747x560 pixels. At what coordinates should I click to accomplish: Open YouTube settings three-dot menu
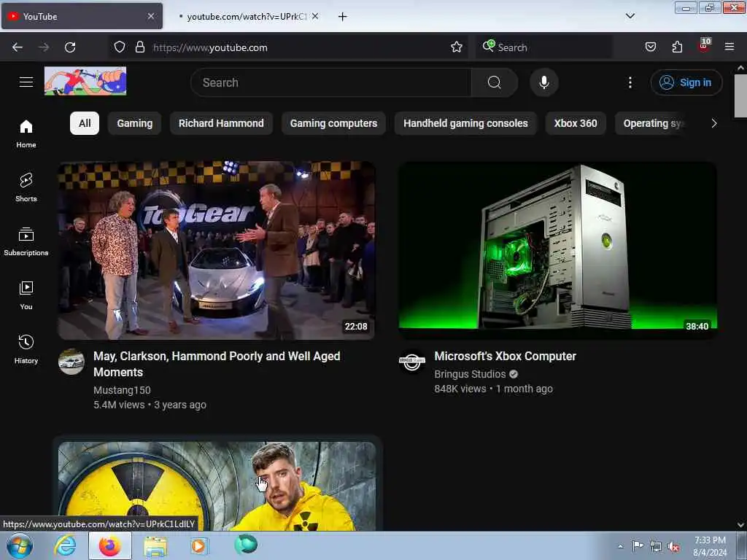pos(630,82)
